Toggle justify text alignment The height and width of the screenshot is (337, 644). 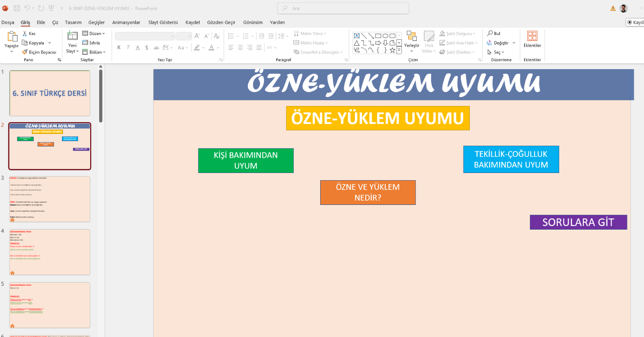click(x=259, y=48)
